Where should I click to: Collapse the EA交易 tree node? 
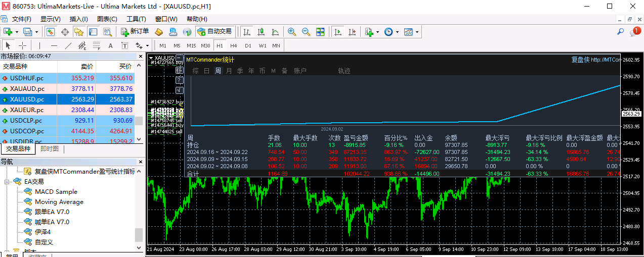click(7, 182)
